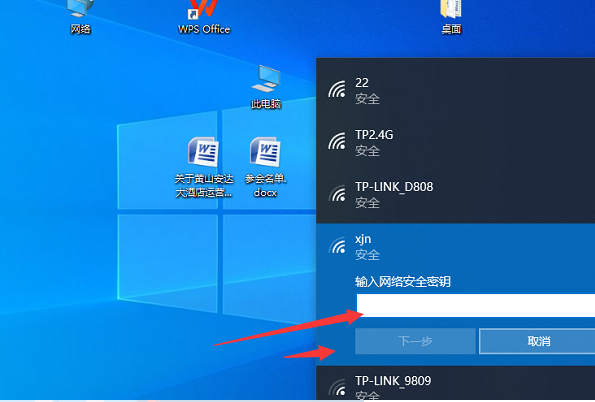Click the Wi-Fi signal icon beside TP2.4G
Viewport: 595px width, 402px height.
click(337, 141)
